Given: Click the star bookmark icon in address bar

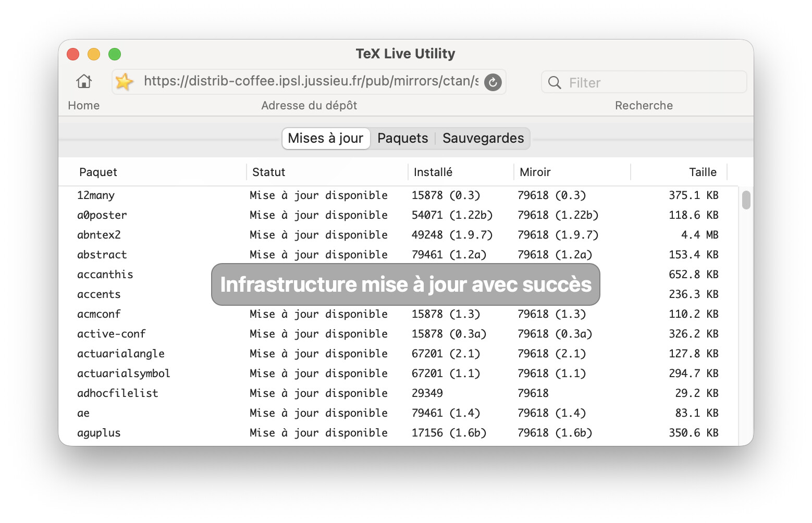Looking at the screenshot, I should coord(124,82).
